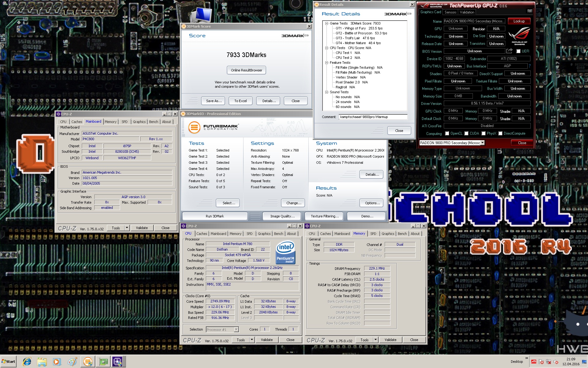This screenshot has width=588, height=368.
Task: Switch to CPU-Z taskbar icon
Action: (118, 362)
